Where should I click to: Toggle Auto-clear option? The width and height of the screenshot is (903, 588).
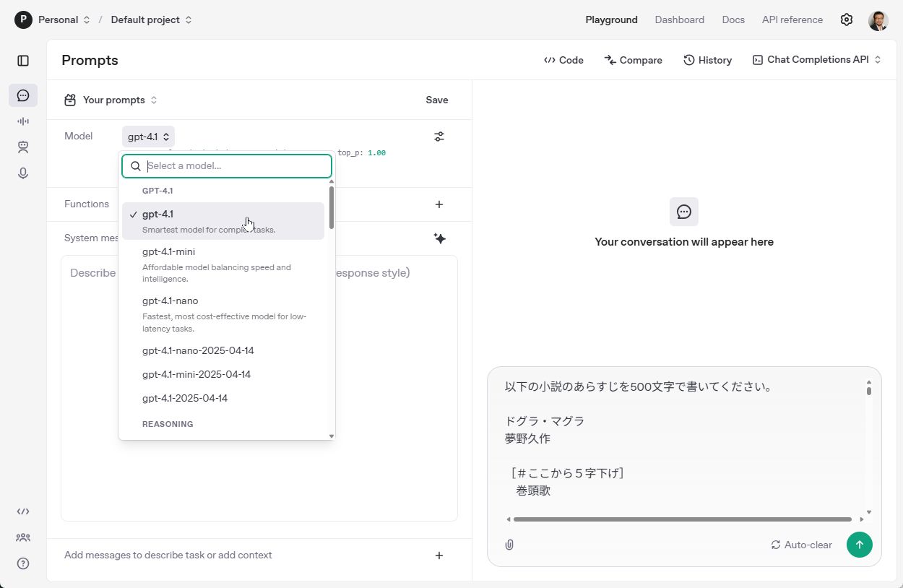[802, 545]
